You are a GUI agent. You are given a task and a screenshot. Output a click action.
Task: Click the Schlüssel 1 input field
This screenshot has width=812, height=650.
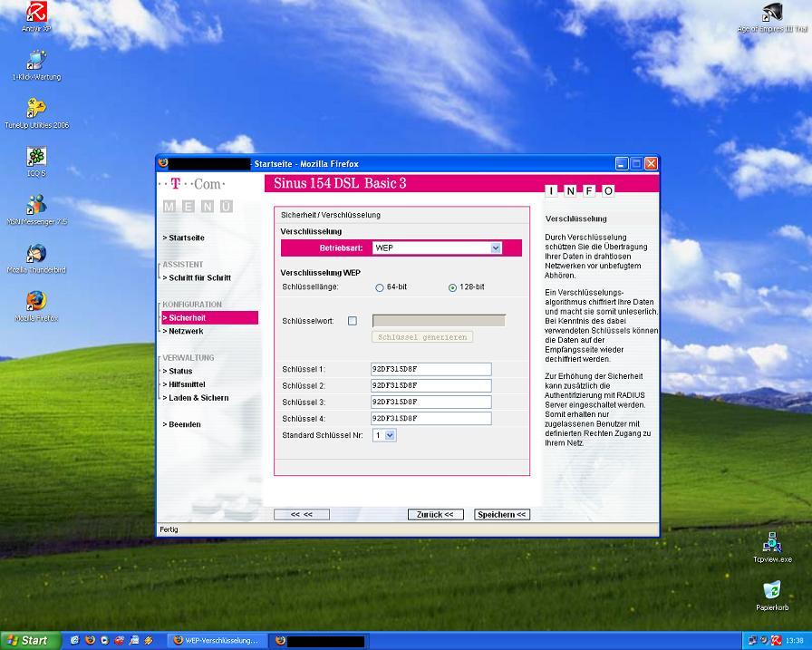coord(431,369)
